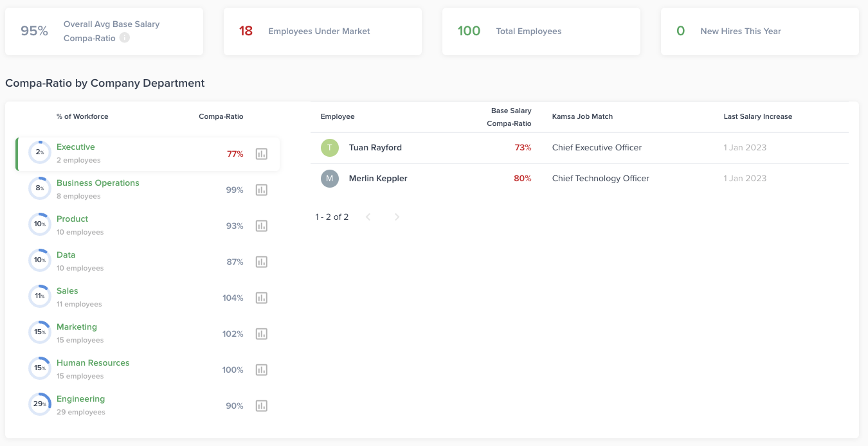This screenshot has width=868, height=446.
Task: Open the chart icon for Engineering department
Action: [x=261, y=406]
